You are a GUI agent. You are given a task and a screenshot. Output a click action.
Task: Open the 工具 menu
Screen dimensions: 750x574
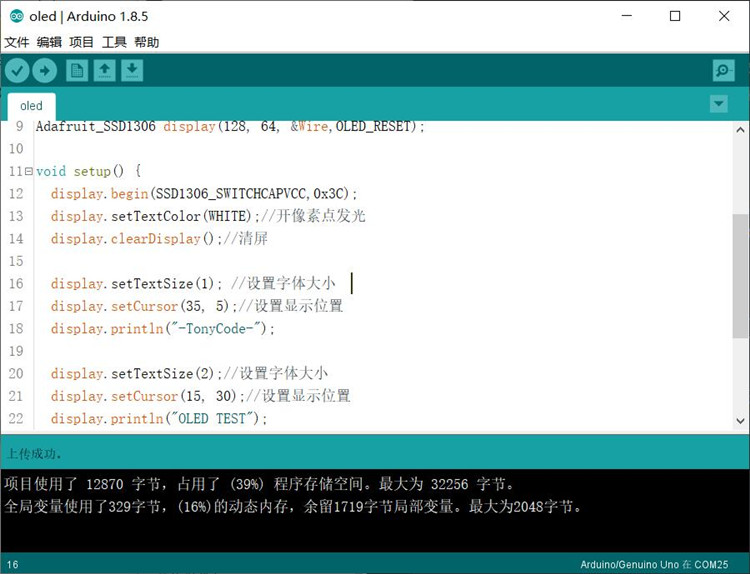coord(114,42)
